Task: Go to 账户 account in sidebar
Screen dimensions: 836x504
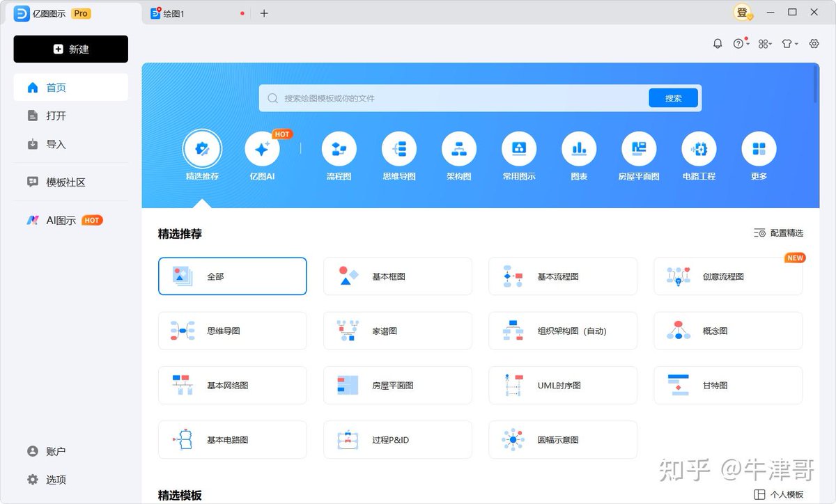Action: point(71,451)
